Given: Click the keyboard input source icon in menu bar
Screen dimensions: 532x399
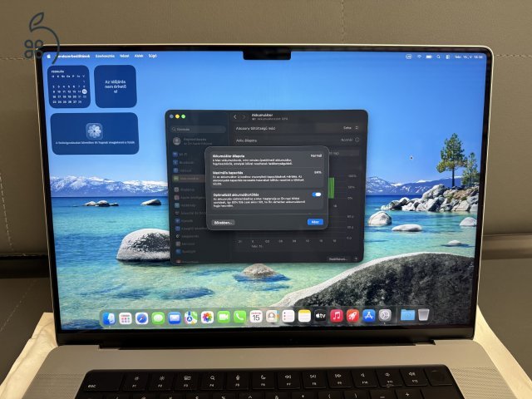Looking at the screenshot, I should tap(409, 57).
